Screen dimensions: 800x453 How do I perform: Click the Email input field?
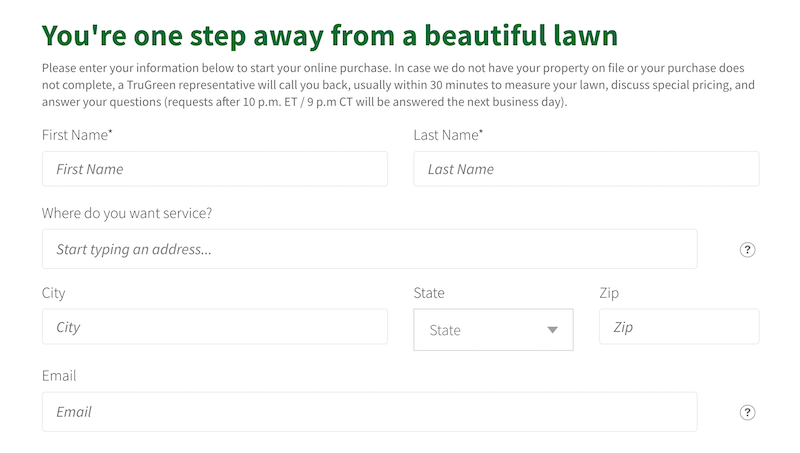coord(369,412)
